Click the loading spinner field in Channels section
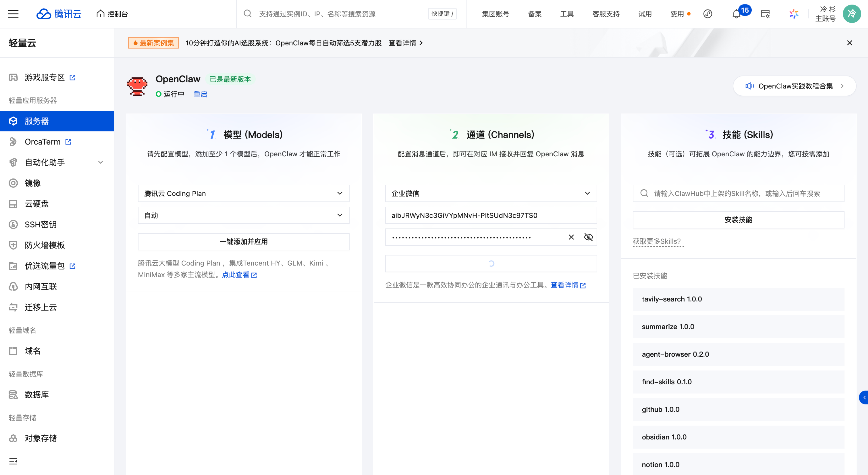Image resolution: width=868 pixels, height=475 pixels. pos(491,263)
